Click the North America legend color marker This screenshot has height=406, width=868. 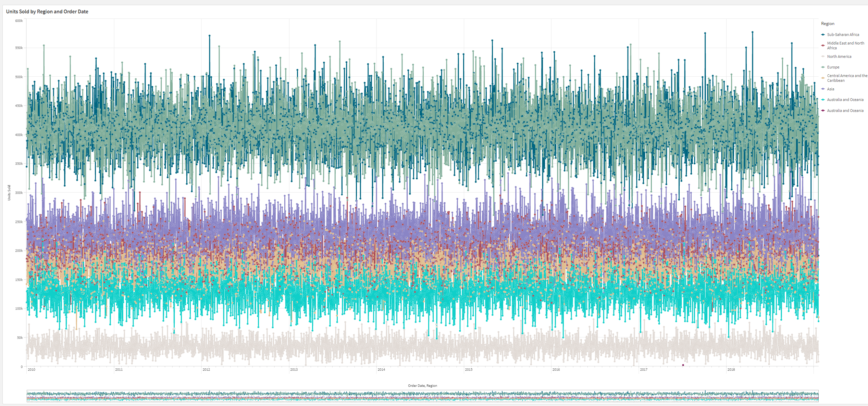tap(823, 56)
